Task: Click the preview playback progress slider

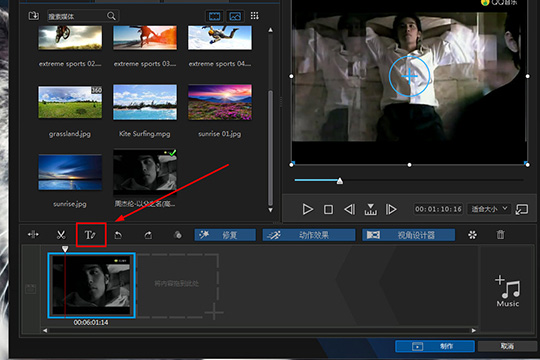Action: [x=409, y=180]
